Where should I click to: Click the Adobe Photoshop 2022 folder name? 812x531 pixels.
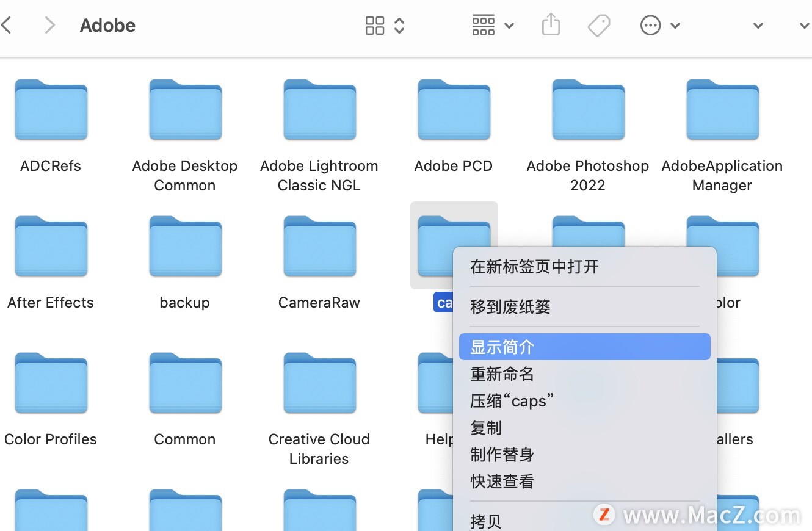[588, 176]
